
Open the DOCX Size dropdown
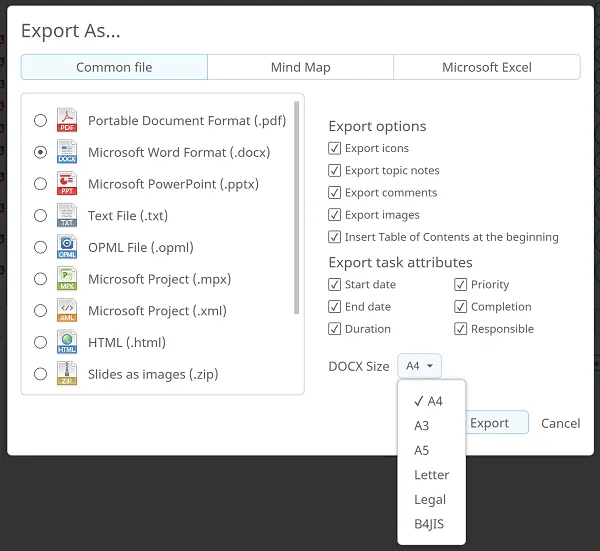click(x=419, y=366)
